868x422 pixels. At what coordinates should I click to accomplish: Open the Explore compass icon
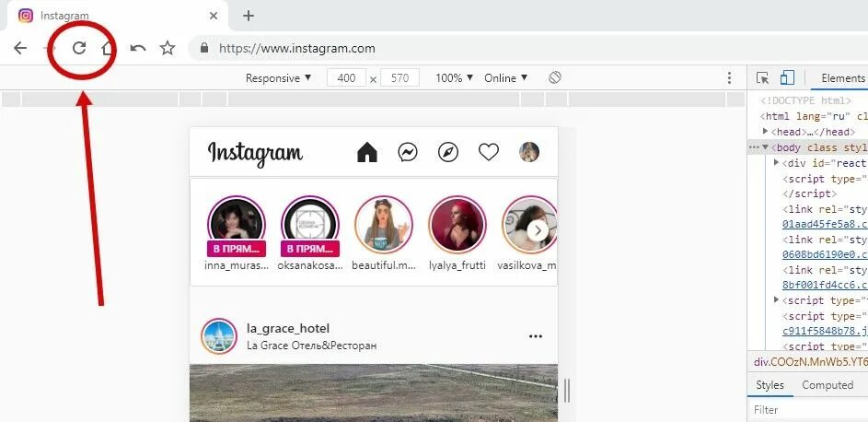tap(448, 152)
